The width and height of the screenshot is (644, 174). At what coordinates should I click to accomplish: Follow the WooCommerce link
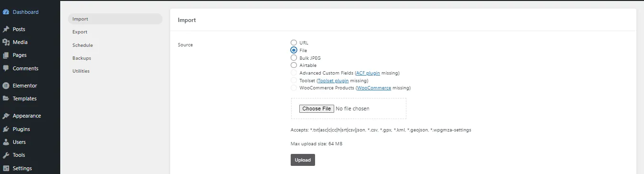[x=374, y=88]
